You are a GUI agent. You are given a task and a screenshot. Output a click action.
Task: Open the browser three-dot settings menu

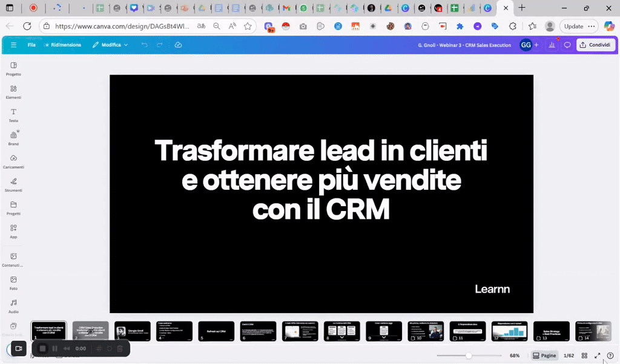[591, 26]
